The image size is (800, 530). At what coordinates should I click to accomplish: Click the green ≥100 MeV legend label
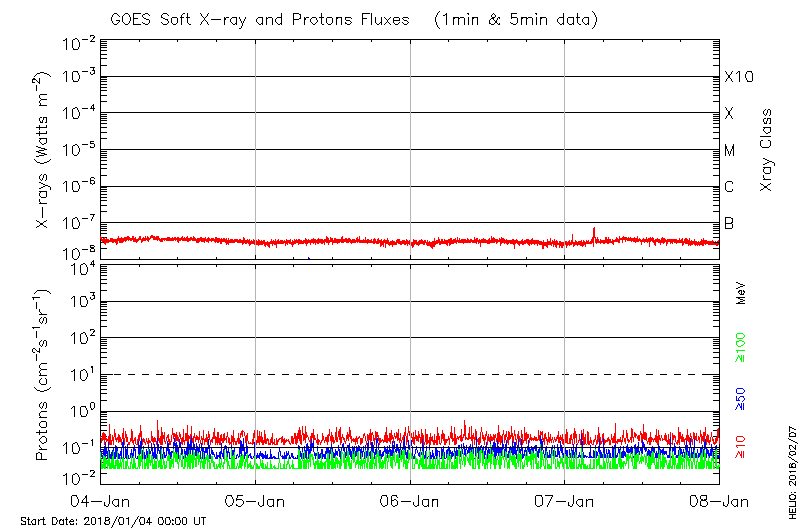[742, 347]
